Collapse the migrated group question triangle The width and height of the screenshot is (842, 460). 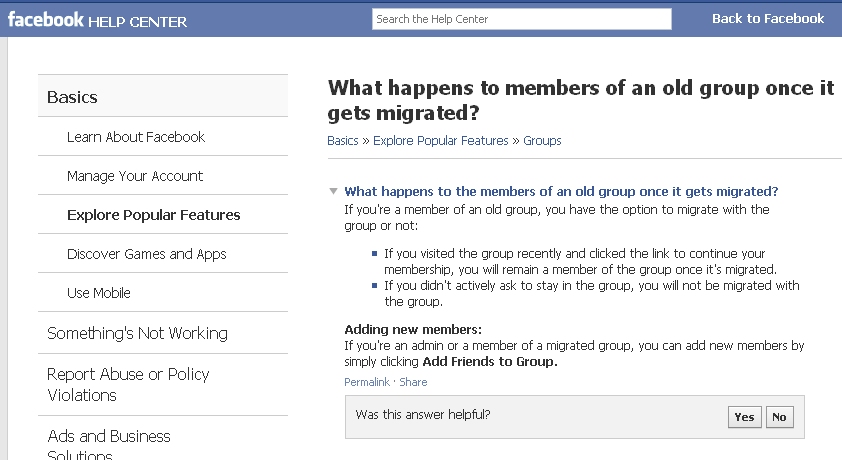tap(333, 191)
